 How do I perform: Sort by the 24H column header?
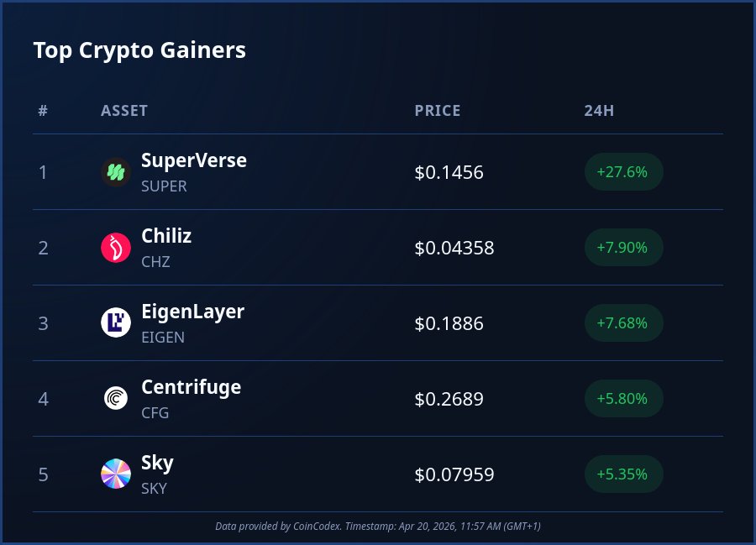click(x=599, y=111)
